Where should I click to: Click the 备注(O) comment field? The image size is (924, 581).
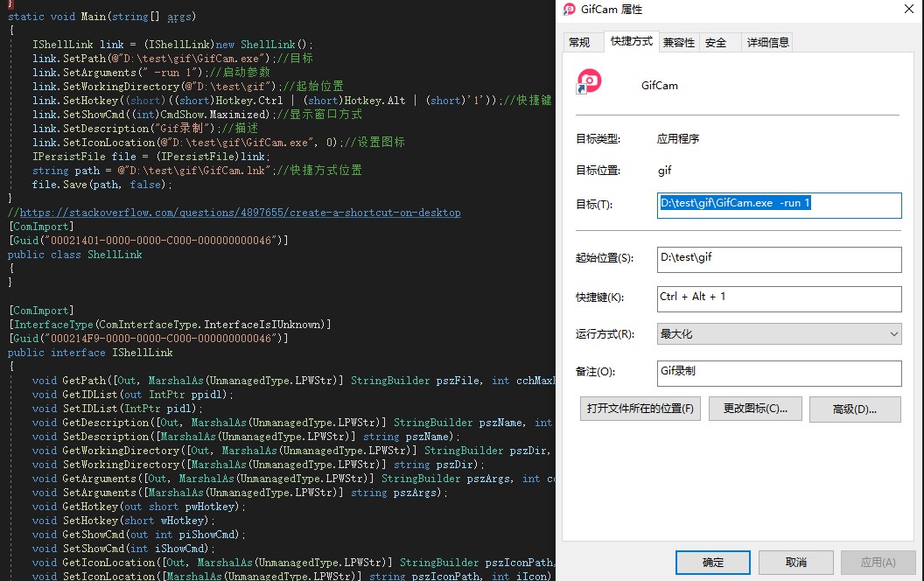click(x=779, y=373)
